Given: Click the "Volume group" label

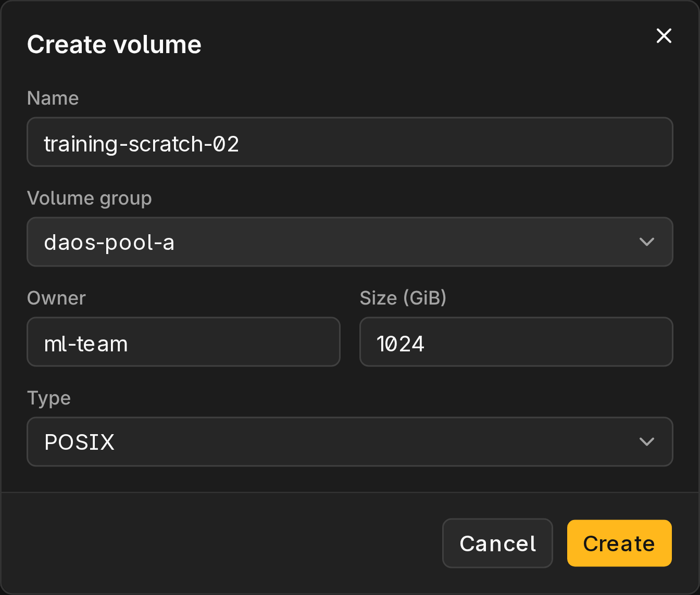Looking at the screenshot, I should click(x=89, y=198).
